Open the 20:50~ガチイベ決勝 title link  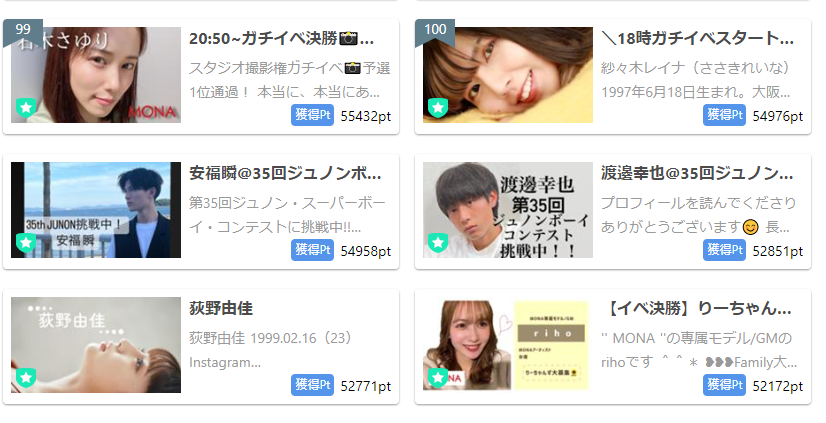(282, 38)
